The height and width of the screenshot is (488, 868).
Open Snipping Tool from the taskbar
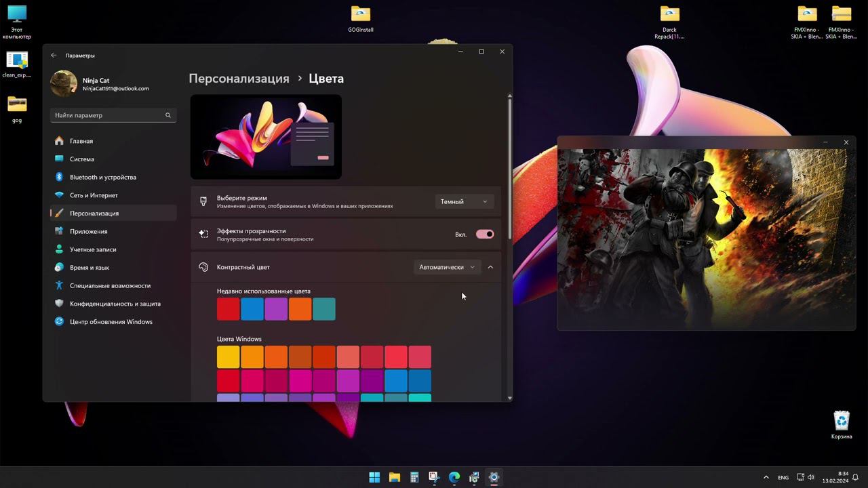click(434, 477)
